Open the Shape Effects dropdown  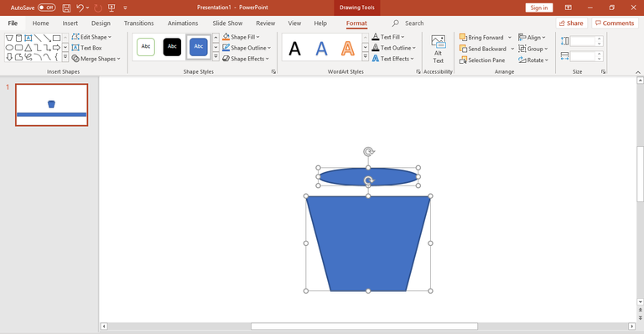click(x=246, y=59)
